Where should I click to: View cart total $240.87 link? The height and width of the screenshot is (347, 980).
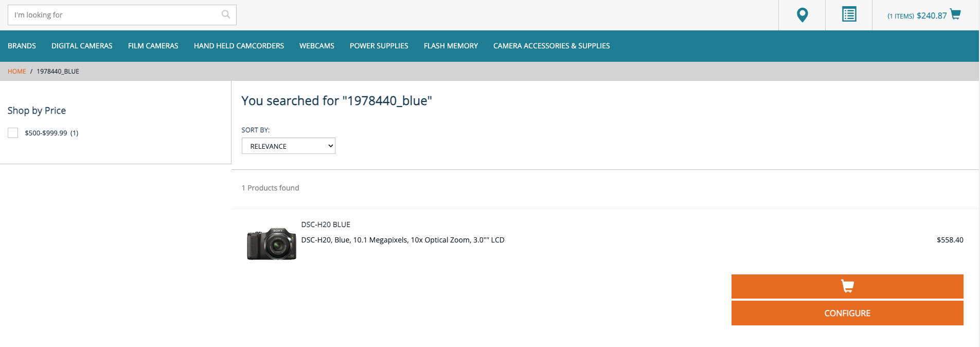pos(932,16)
